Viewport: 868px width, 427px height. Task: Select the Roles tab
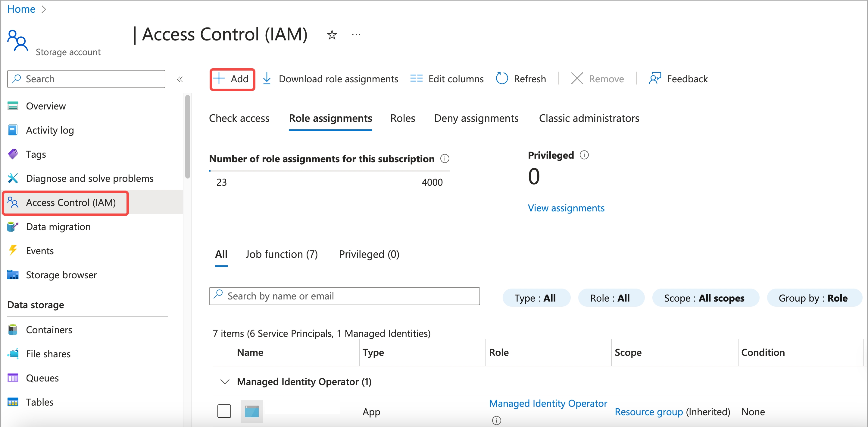pos(403,118)
